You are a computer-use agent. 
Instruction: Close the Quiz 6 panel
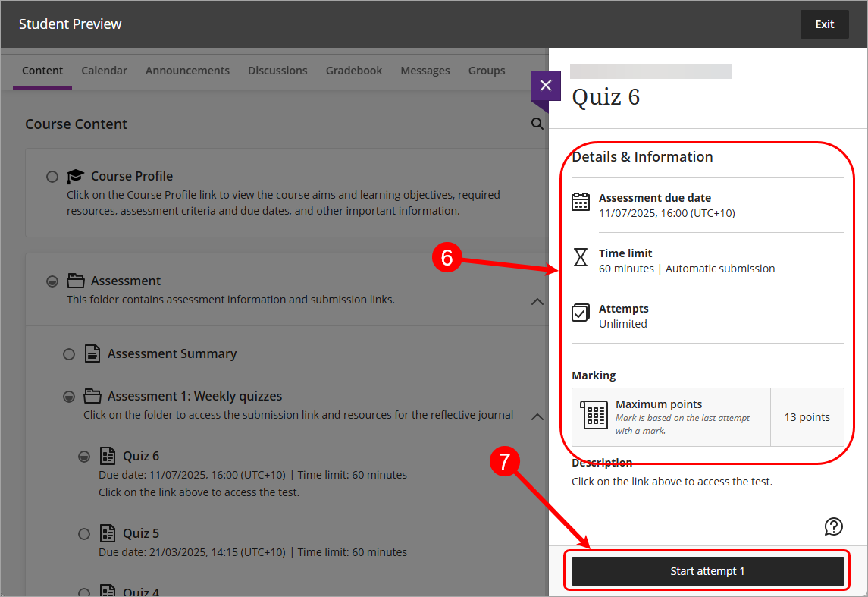[x=545, y=86]
